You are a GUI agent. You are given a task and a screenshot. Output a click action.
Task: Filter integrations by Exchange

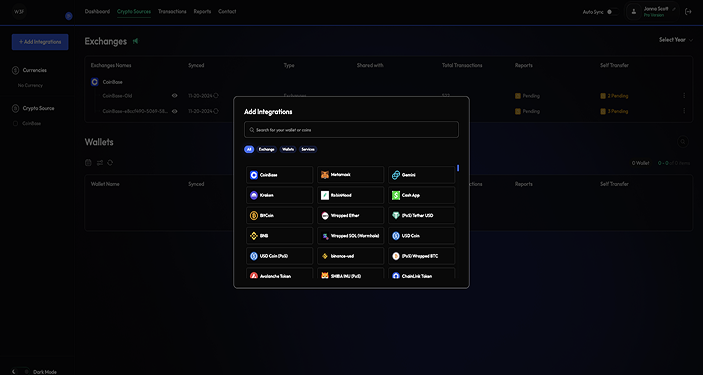(x=266, y=149)
